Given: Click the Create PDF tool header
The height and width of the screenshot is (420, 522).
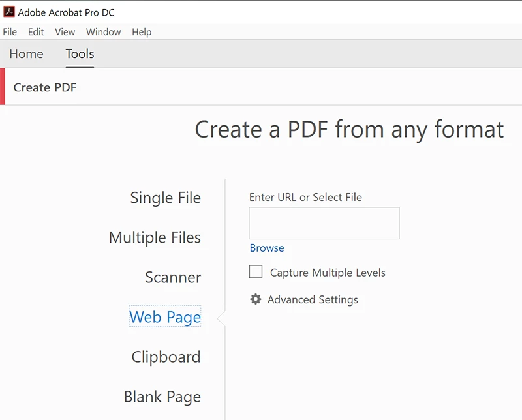Looking at the screenshot, I should [45, 87].
